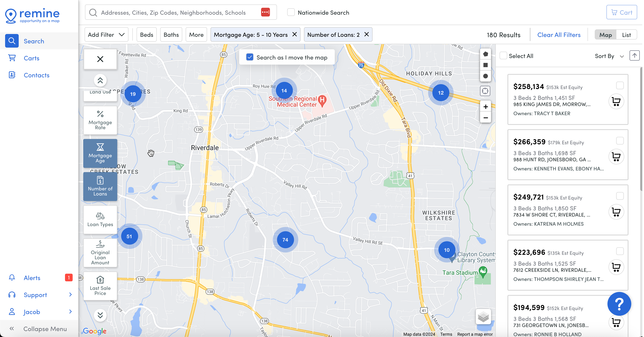Click Report a map error link
This screenshot has width=644, height=337.
[x=475, y=334]
